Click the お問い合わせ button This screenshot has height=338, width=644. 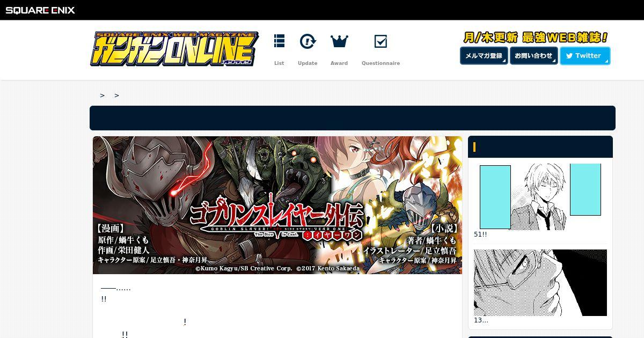tap(533, 56)
